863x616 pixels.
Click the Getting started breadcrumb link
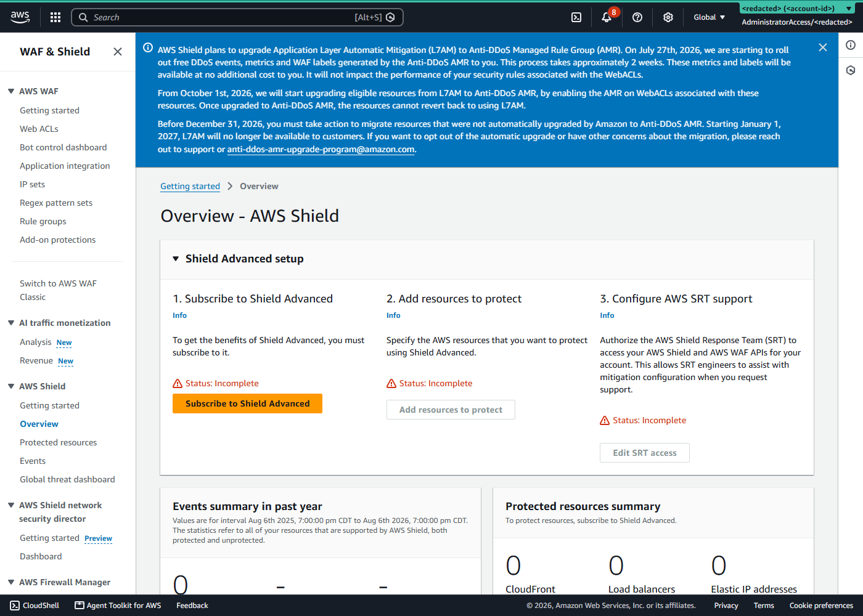coord(190,186)
